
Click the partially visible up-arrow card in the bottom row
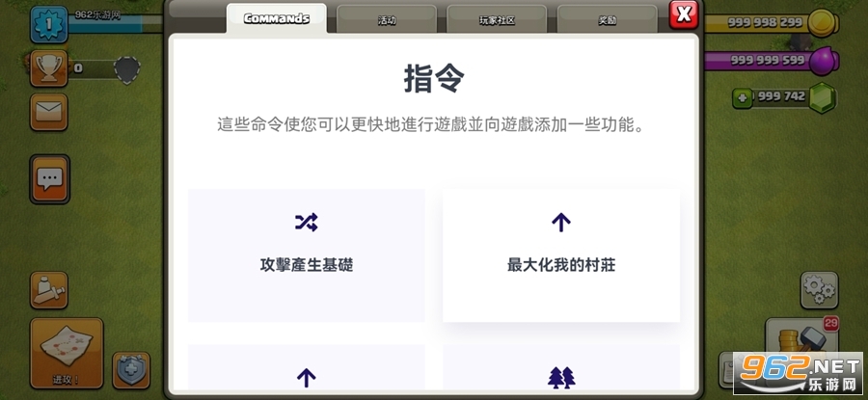306,367
